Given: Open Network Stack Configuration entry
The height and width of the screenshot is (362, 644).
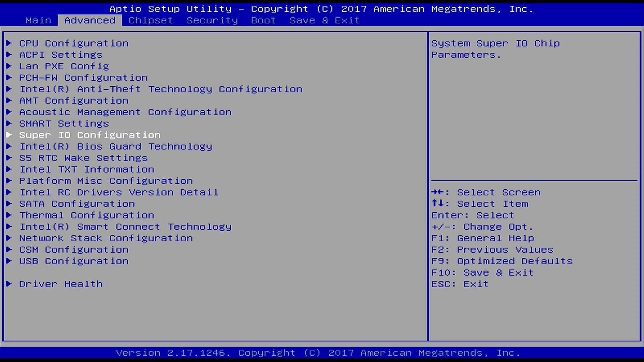Looking at the screenshot, I should tap(106, 238).
